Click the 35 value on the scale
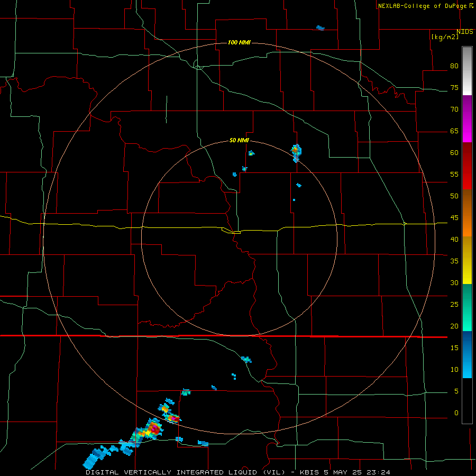This screenshot has width=476, height=476. 454,261
